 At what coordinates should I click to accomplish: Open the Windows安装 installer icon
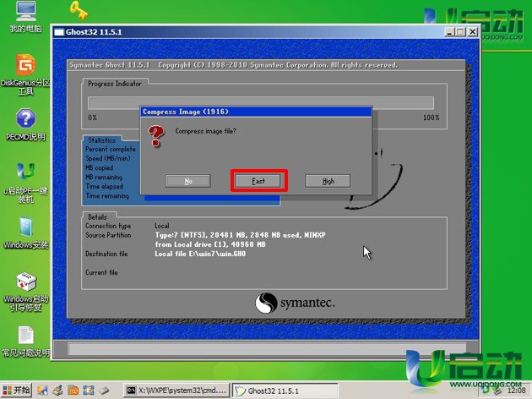point(26,233)
